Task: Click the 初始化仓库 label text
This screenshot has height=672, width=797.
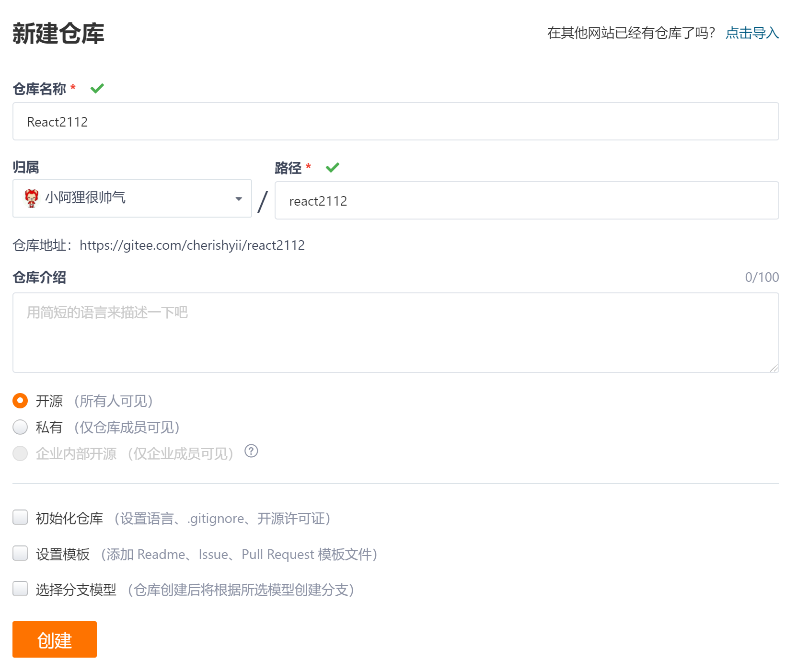Action: click(x=69, y=518)
